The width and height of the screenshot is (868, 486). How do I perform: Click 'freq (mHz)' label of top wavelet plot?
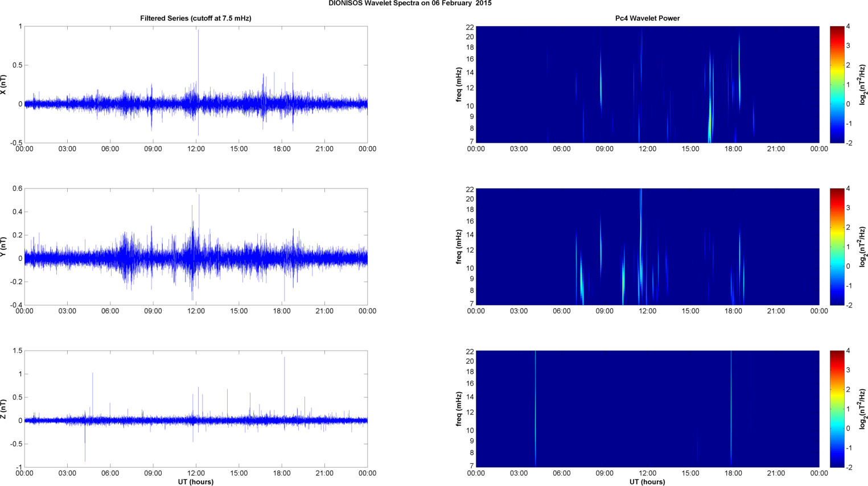tap(459, 84)
